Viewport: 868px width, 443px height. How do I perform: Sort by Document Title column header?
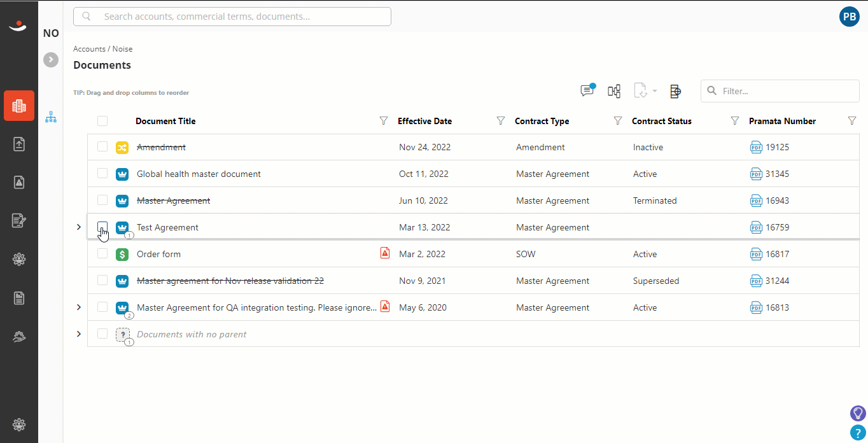click(165, 121)
